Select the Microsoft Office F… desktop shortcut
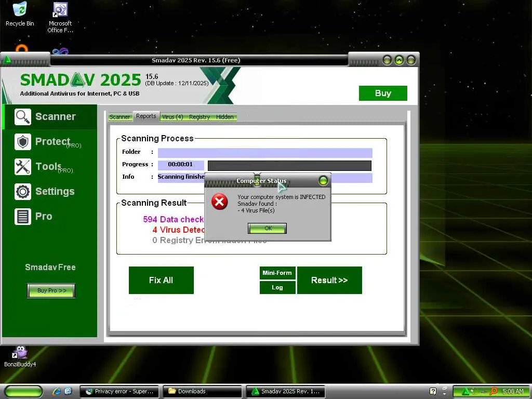This screenshot has height=399, width=532. coord(60,17)
